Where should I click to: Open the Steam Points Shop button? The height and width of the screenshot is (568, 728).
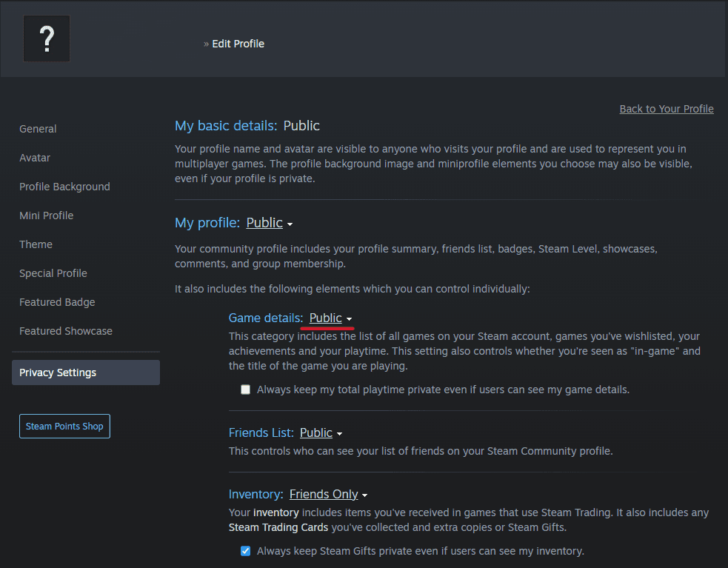pyautogui.click(x=64, y=426)
